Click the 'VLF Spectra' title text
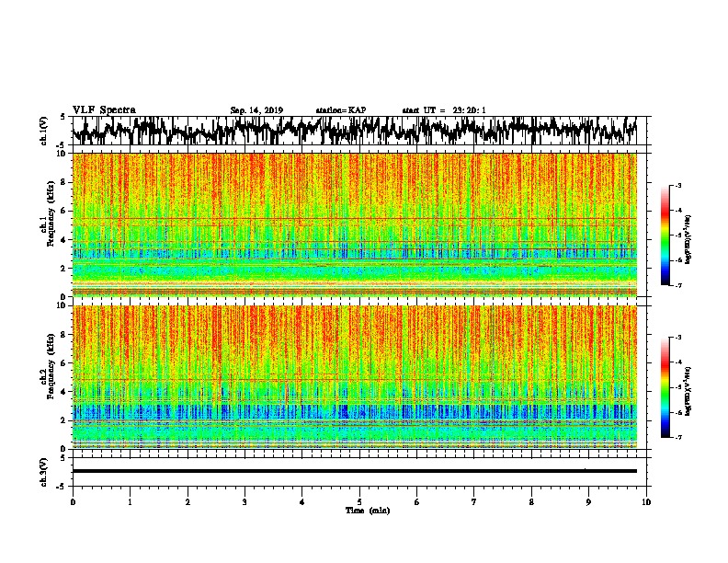The width and height of the screenshot is (728, 563). (104, 110)
